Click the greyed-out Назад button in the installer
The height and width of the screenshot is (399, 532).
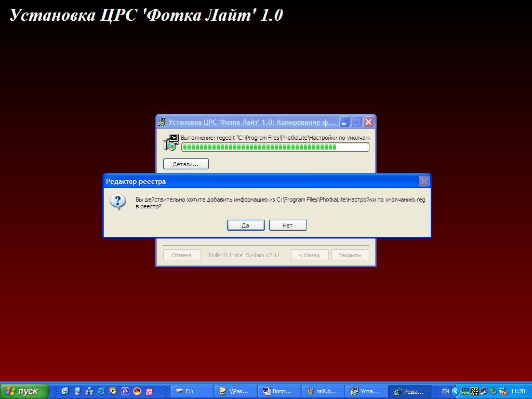[x=310, y=255]
